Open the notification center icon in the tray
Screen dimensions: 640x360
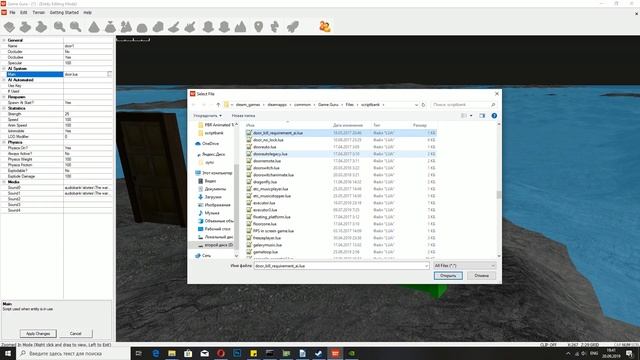tap(629, 353)
